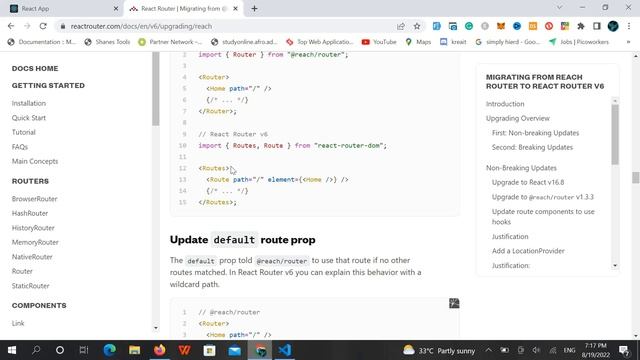This screenshot has width=640, height=360.
Task: Launch Microsoft Edge from the taskbar
Action: pyautogui.click(x=109, y=350)
